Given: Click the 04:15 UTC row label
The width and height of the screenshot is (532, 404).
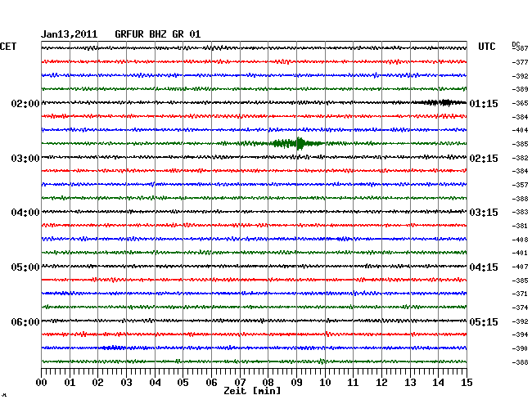Looking at the screenshot, I should pos(484,267).
